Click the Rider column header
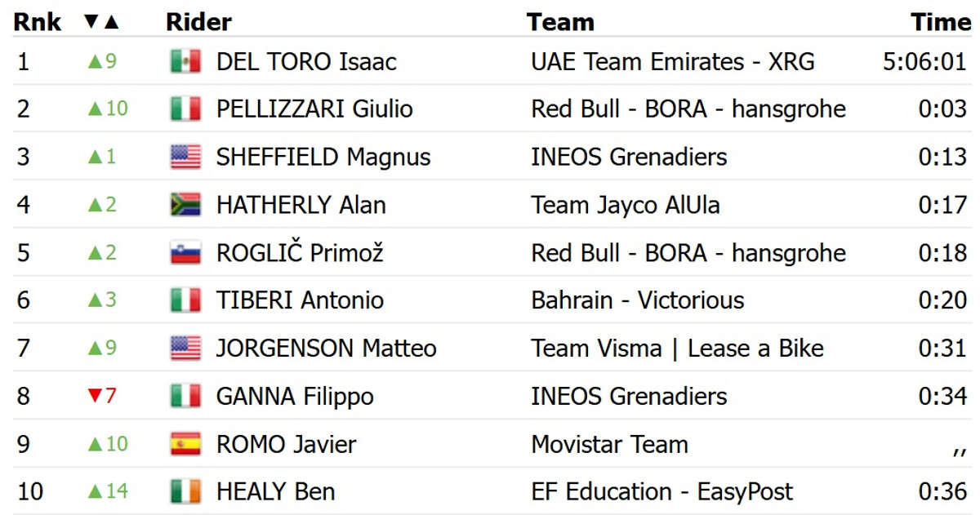980x515 pixels. click(x=198, y=22)
